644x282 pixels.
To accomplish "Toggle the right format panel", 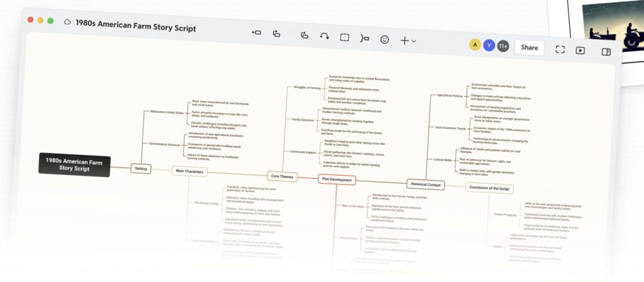I will 606,52.
